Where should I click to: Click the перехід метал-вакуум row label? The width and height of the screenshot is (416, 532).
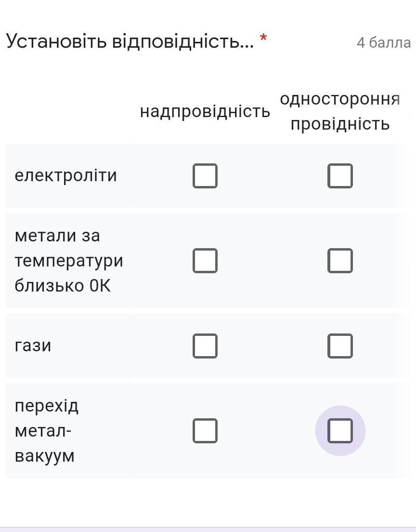pyautogui.click(x=47, y=431)
